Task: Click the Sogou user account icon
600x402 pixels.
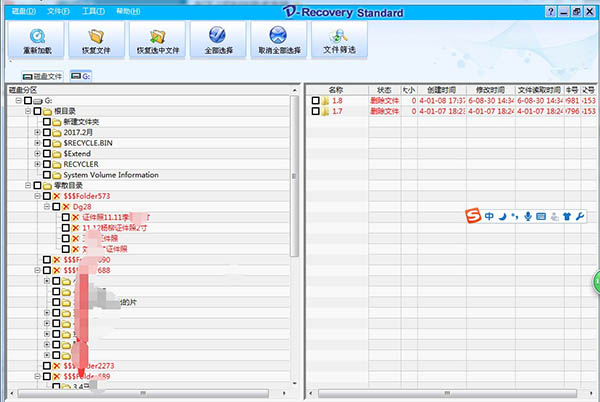Action: point(554,217)
